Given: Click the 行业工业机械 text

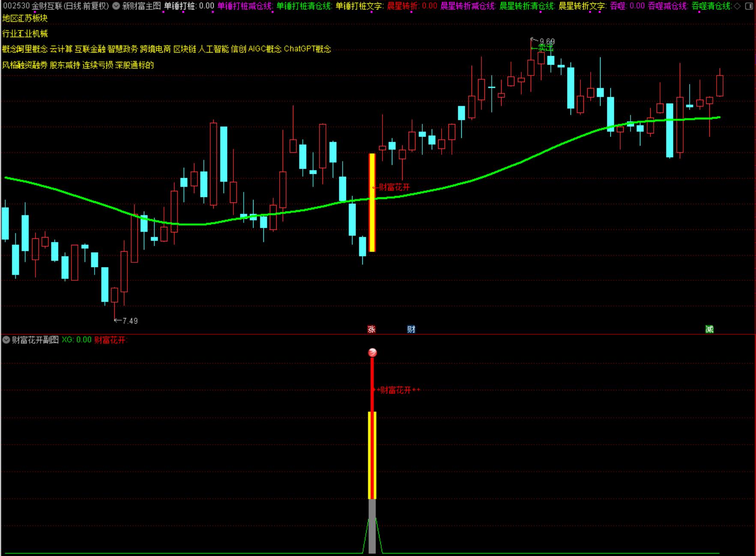Looking at the screenshot, I should click(x=25, y=34).
